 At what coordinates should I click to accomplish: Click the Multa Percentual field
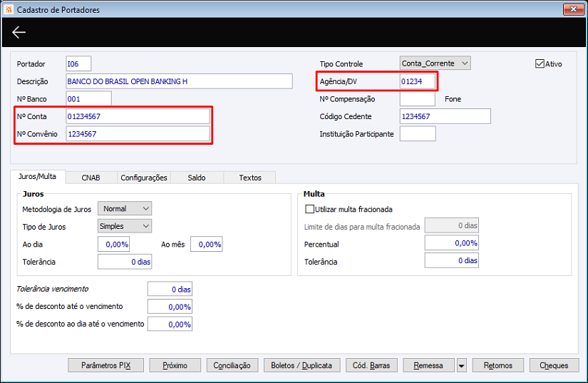[x=451, y=243]
